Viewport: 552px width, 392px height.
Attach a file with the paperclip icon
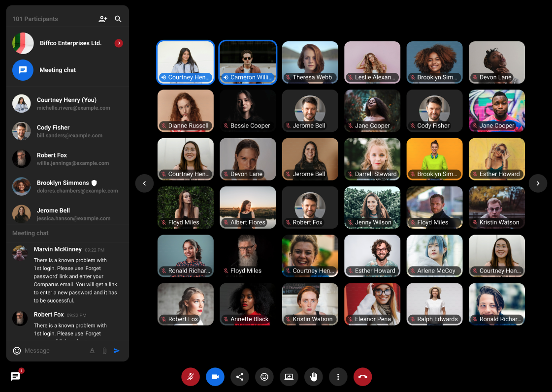click(x=104, y=351)
